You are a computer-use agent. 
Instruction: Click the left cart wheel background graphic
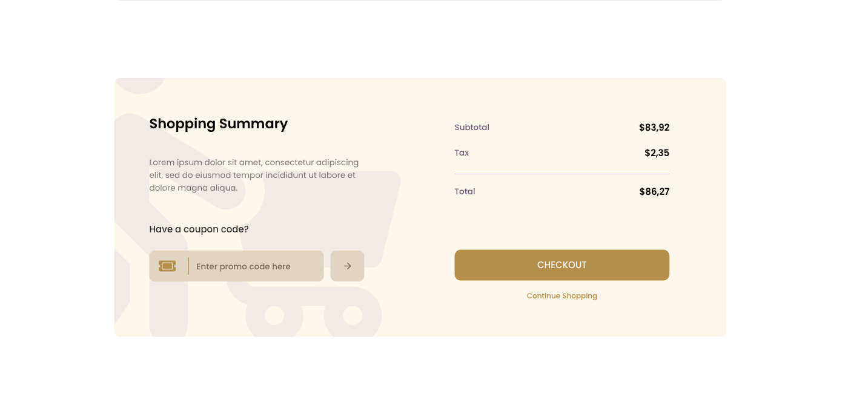[274, 315]
